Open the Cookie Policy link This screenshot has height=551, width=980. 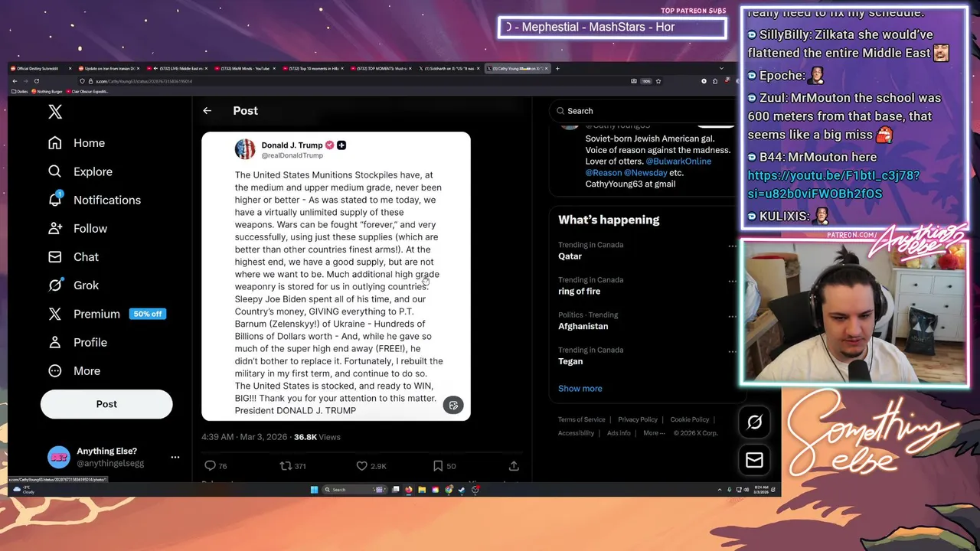pyautogui.click(x=690, y=419)
